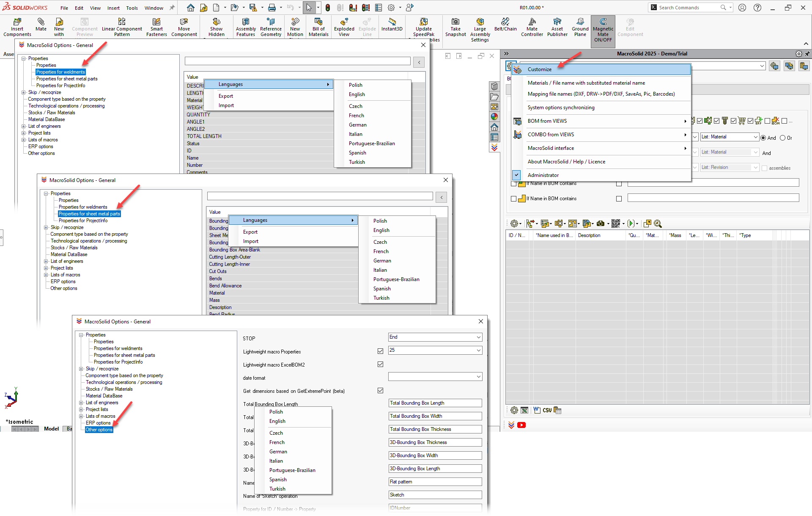The height and width of the screenshot is (516, 812).
Task: Open the dropdown arrow beside the Options gear
Action: point(400,8)
